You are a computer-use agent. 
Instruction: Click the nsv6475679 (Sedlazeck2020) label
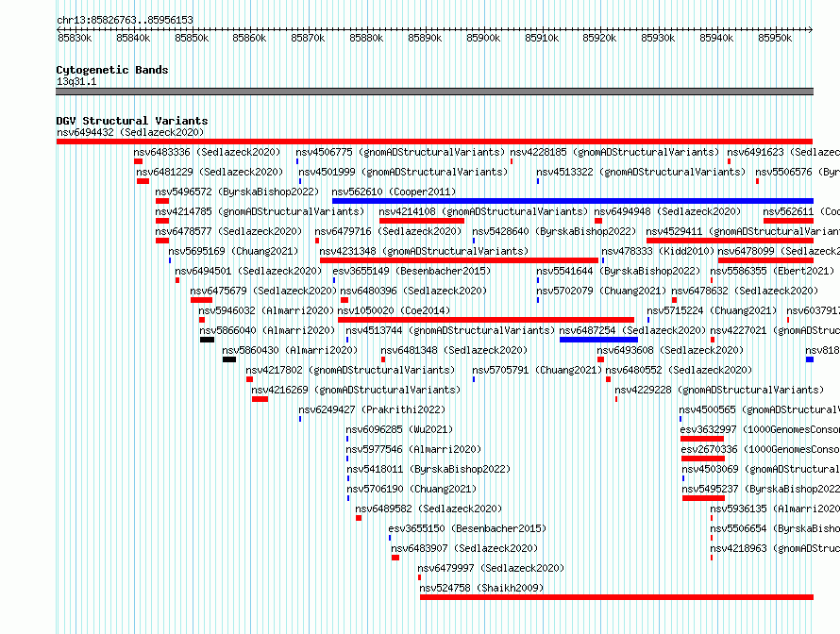point(263,291)
